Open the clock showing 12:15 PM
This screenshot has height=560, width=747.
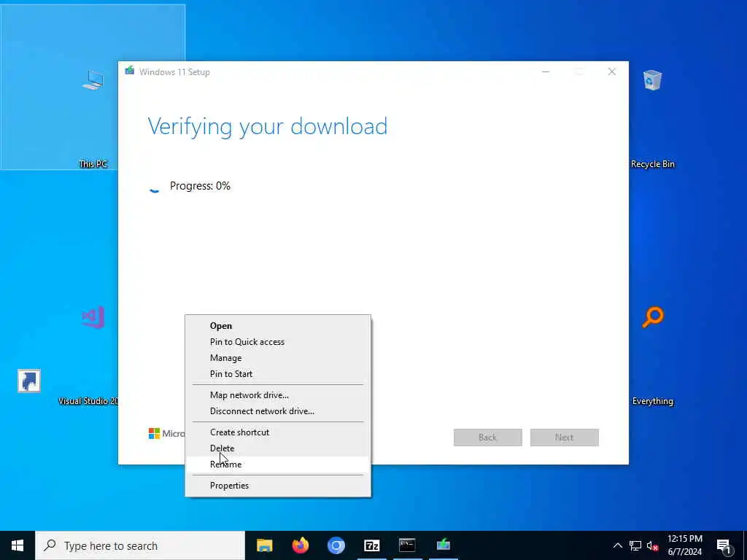click(x=684, y=545)
